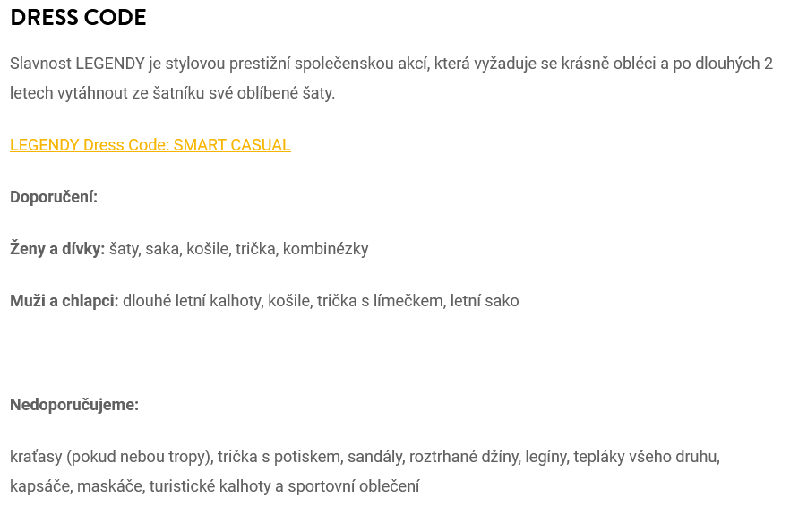Open the LEGENDY Dress Code: SMART CASUAL link
Screen dimensions: 790x532
[150, 145]
